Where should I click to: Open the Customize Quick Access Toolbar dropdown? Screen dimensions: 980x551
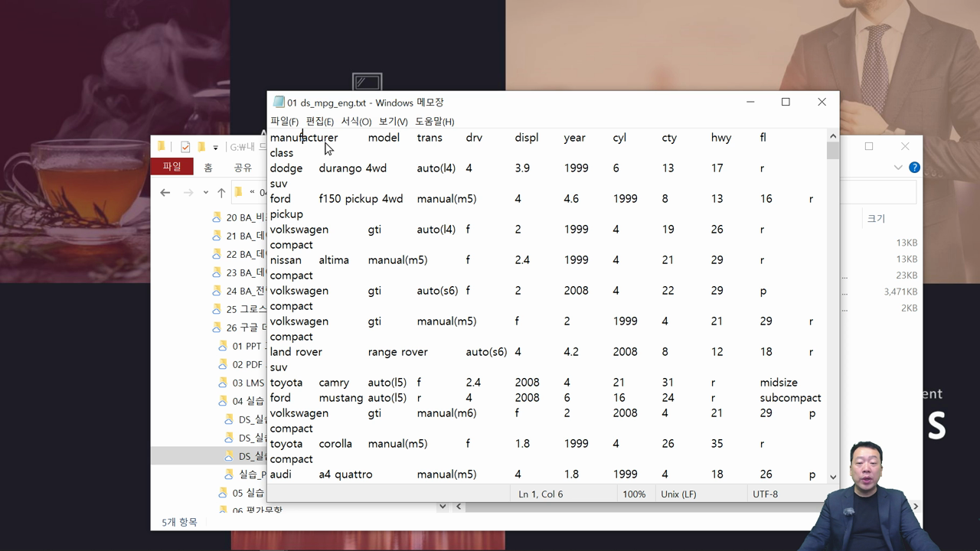click(216, 147)
